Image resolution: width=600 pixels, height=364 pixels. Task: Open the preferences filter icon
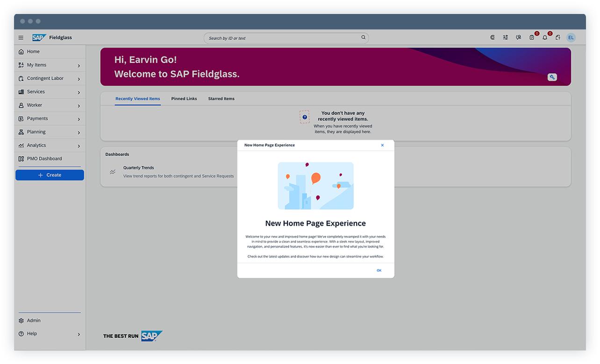[506, 37]
